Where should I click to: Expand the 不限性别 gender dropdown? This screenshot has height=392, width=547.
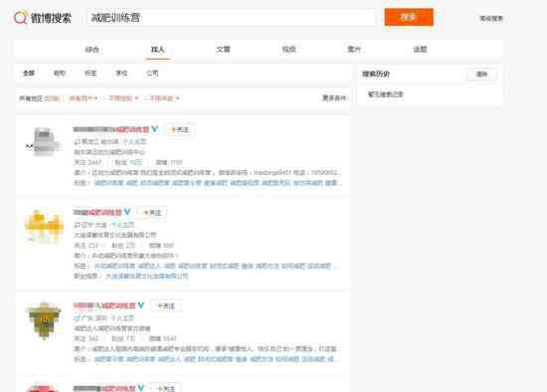123,98
